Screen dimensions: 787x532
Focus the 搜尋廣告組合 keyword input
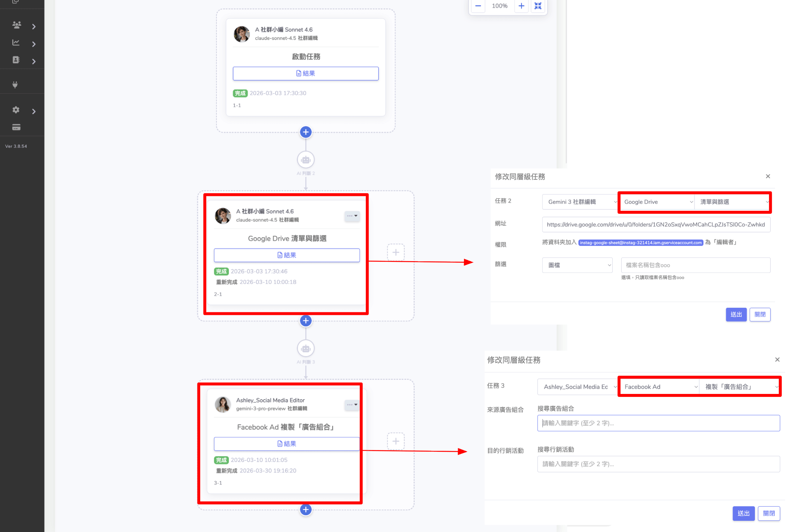tap(658, 423)
